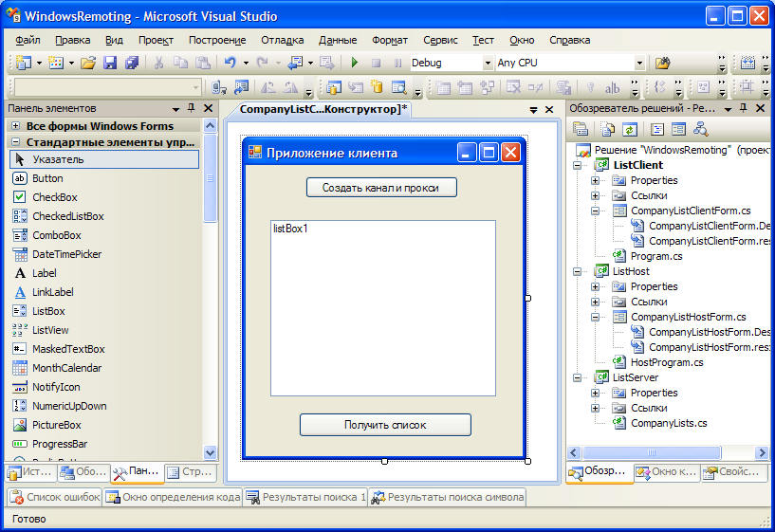Click the Stop debugging icon
Viewport: 775px width, 532px height.
pos(377,63)
